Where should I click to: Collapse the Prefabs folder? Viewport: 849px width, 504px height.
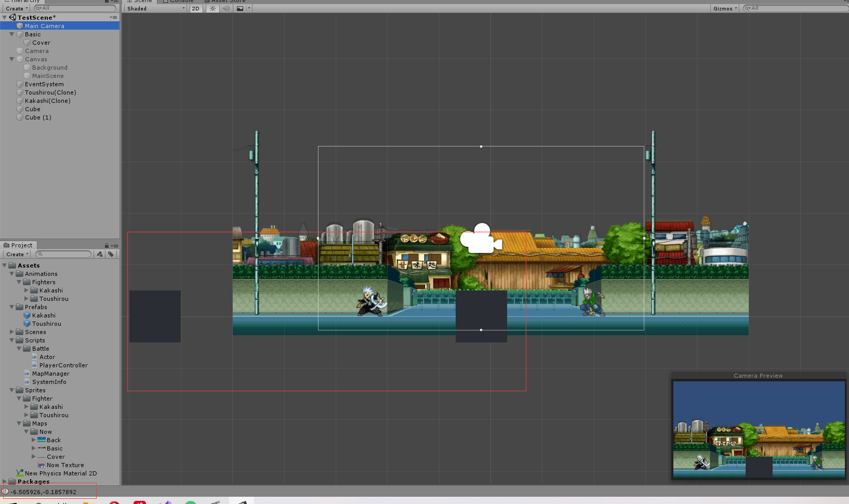[x=12, y=307]
